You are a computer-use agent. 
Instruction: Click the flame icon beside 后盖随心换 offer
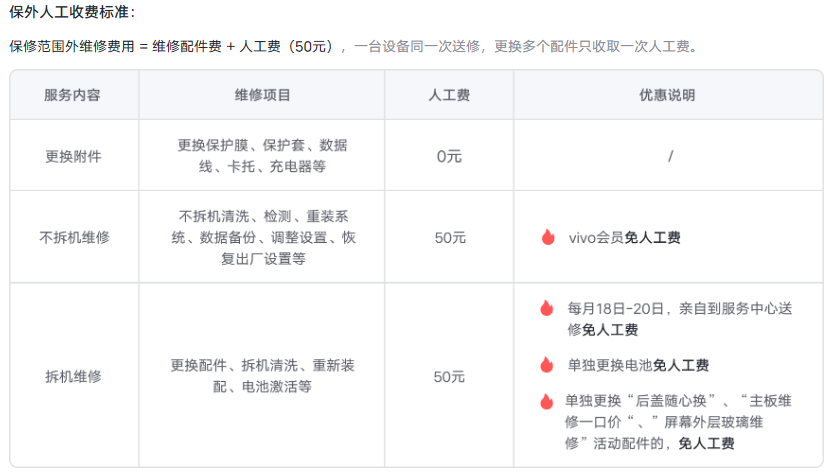pyautogui.click(x=546, y=401)
